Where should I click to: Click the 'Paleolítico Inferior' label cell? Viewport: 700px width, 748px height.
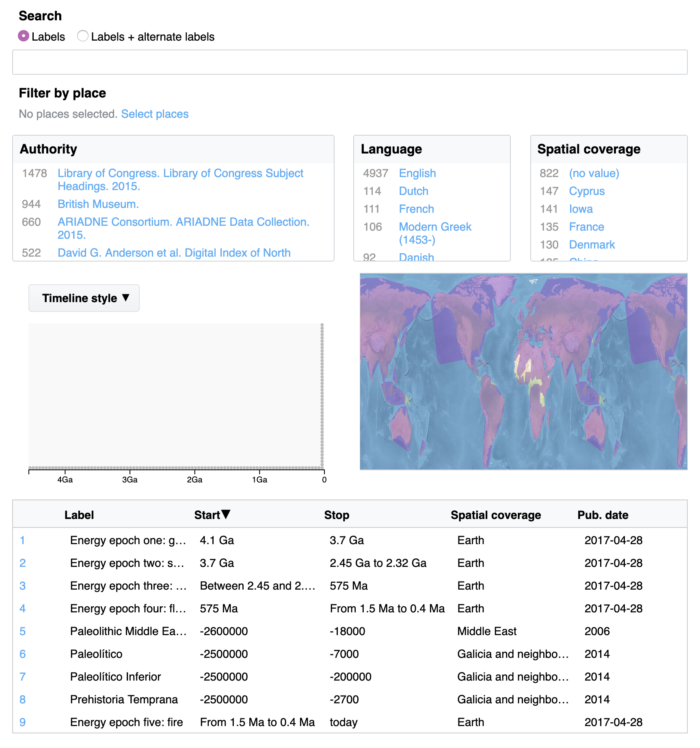(x=116, y=677)
